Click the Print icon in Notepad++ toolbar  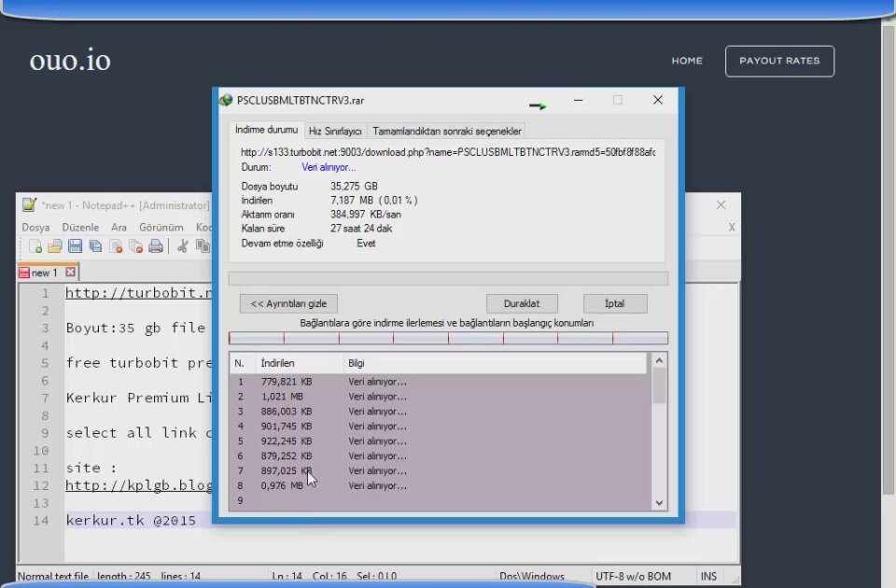point(156,246)
